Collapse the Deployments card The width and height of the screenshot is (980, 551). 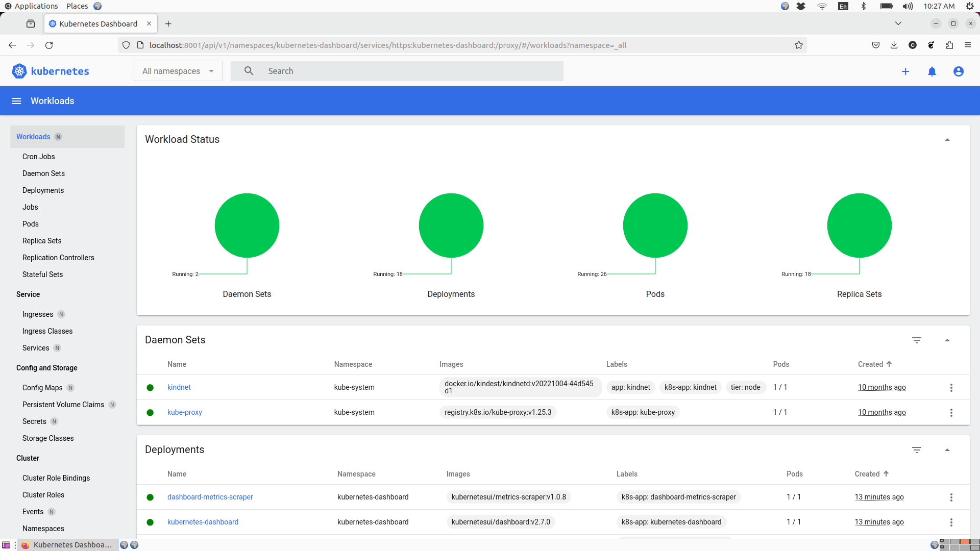pyautogui.click(x=947, y=450)
